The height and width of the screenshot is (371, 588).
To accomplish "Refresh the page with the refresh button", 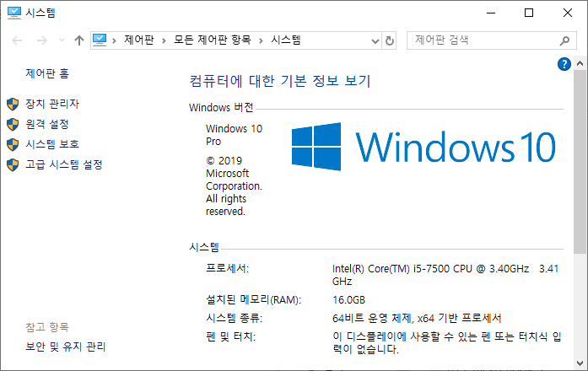I will pos(390,40).
